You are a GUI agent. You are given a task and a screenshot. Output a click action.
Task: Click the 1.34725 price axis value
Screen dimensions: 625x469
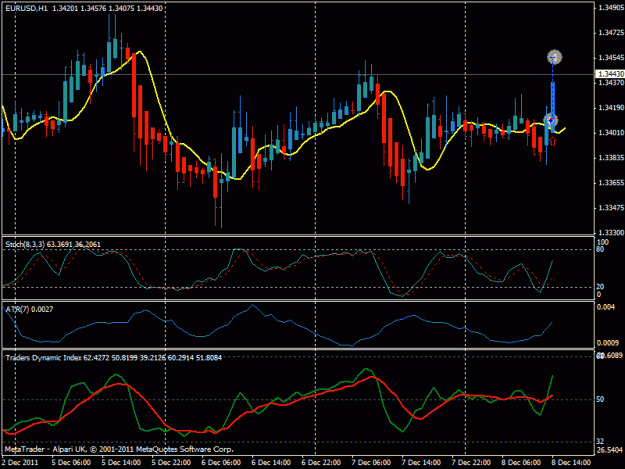tap(611, 33)
